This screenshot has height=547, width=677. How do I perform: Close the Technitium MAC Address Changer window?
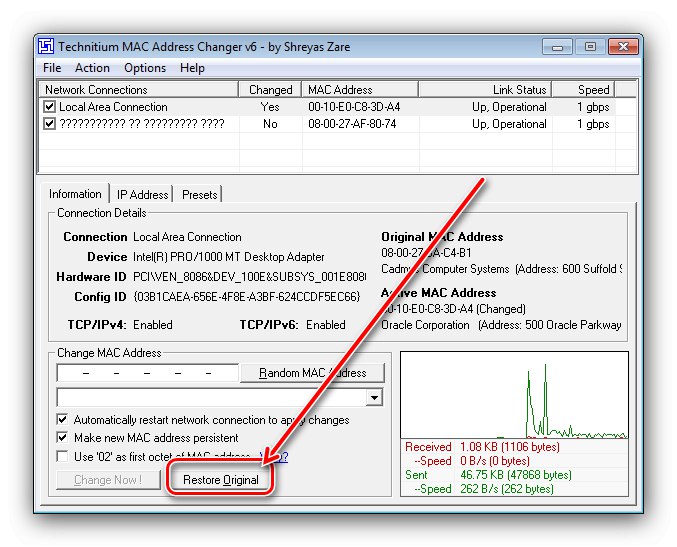click(x=623, y=47)
